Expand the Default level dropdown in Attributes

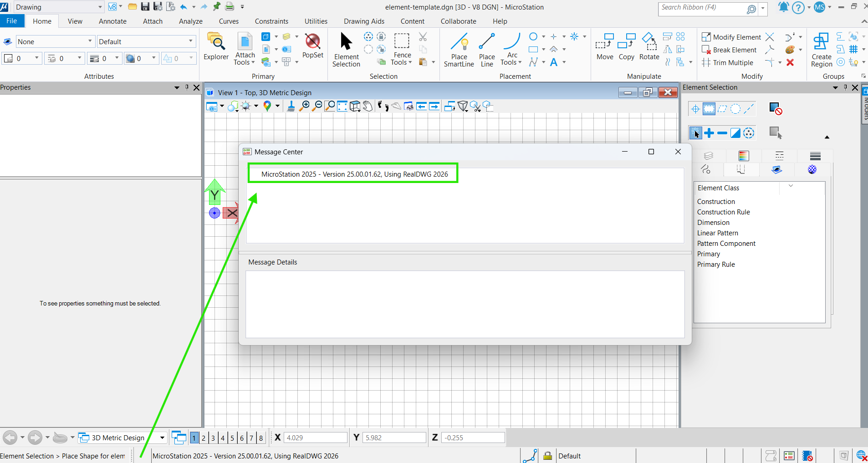191,41
